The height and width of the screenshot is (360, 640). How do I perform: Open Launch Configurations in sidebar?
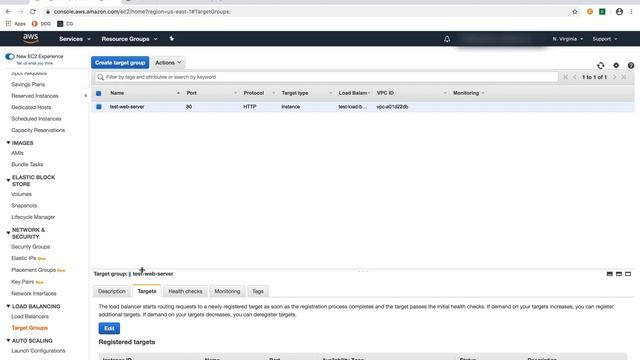pyautogui.click(x=38, y=351)
